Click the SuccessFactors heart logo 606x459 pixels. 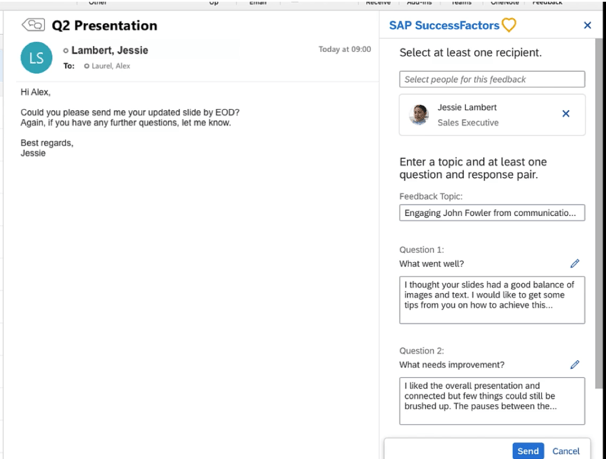(x=509, y=25)
